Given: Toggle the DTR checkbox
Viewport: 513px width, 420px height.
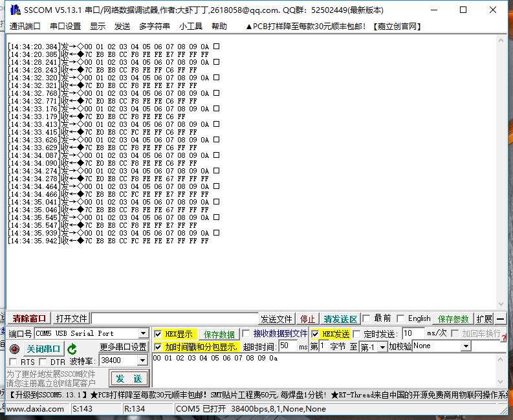Looking at the screenshot, I should [43, 362].
